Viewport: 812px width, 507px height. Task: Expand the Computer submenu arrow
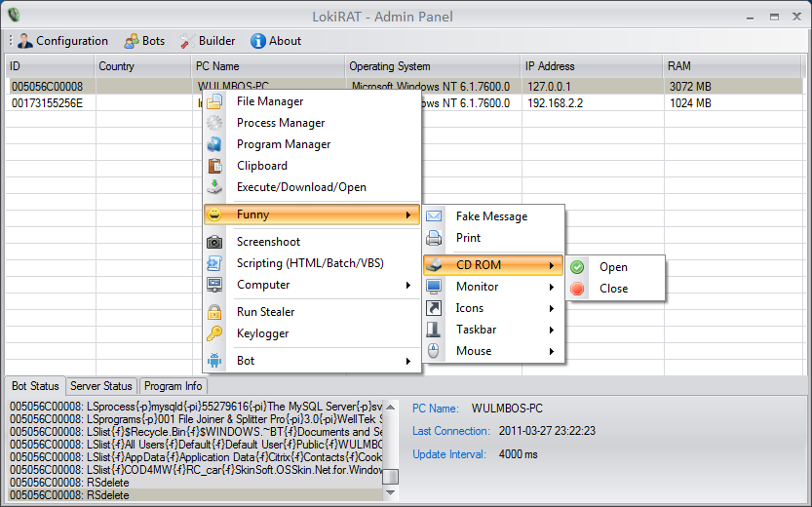coord(408,285)
